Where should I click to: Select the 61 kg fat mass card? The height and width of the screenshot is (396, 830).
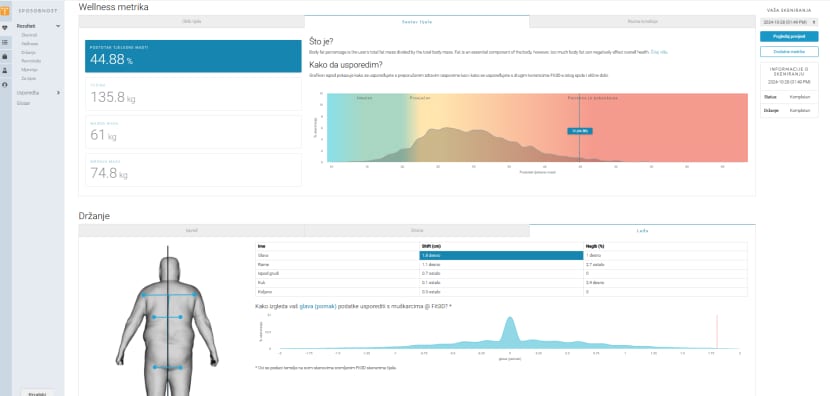coord(193,132)
